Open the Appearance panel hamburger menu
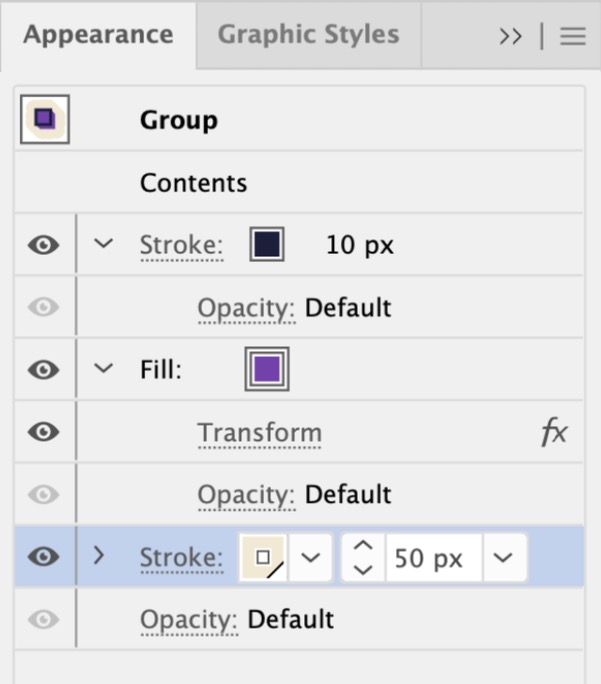This screenshot has width=601, height=684. [x=573, y=37]
